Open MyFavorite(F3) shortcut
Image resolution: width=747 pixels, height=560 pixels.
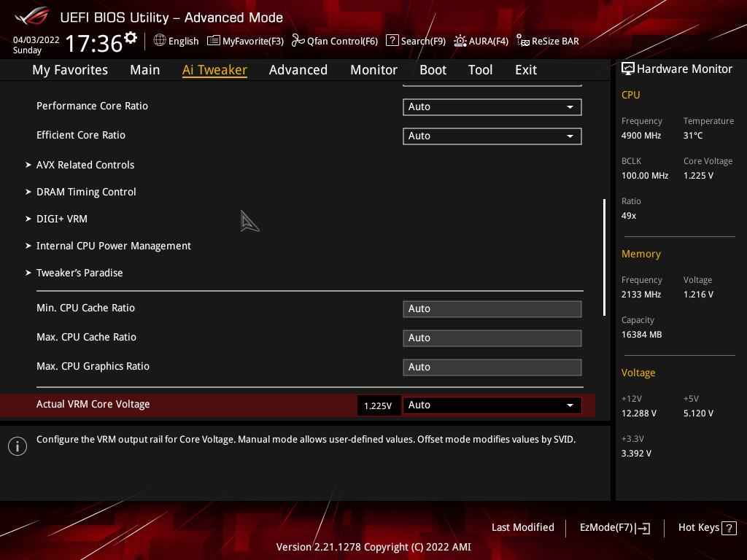pos(253,41)
